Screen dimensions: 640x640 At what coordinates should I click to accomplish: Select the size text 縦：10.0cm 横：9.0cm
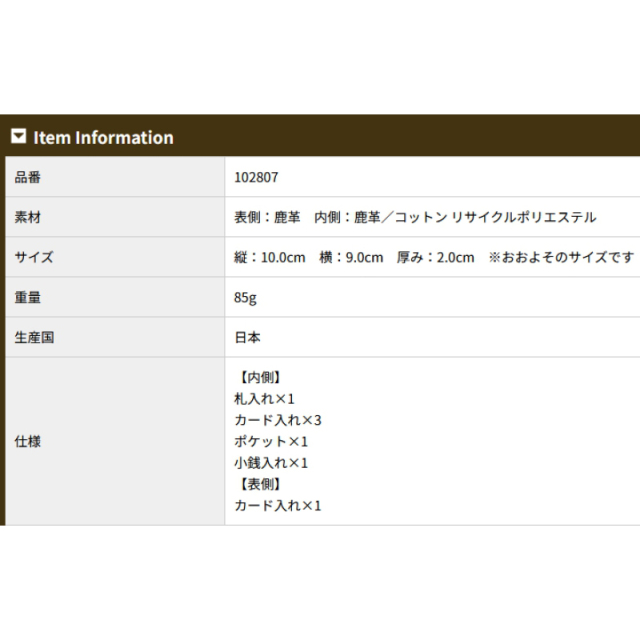tap(309, 258)
